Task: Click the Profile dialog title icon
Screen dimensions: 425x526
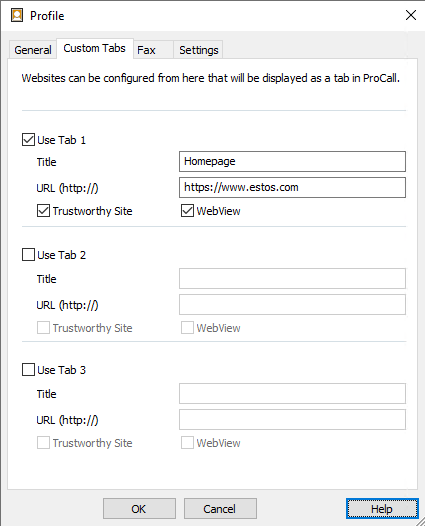Action: click(17, 15)
